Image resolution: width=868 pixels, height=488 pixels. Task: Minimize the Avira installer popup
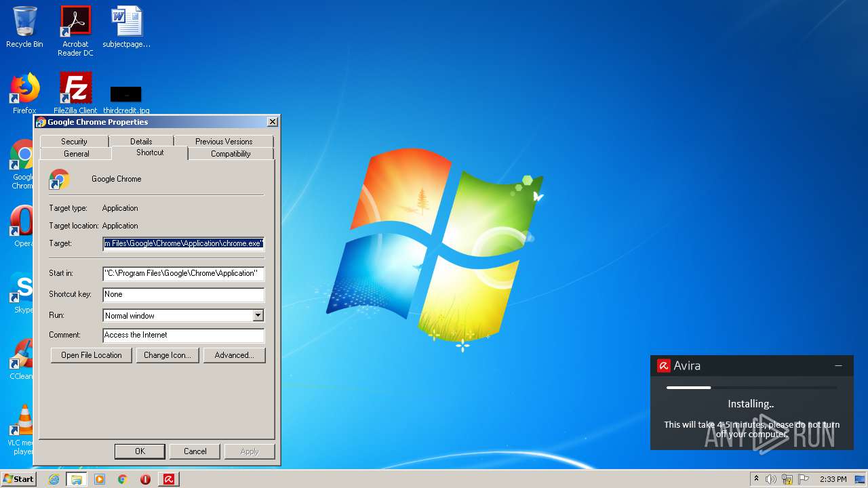pyautogui.click(x=838, y=365)
